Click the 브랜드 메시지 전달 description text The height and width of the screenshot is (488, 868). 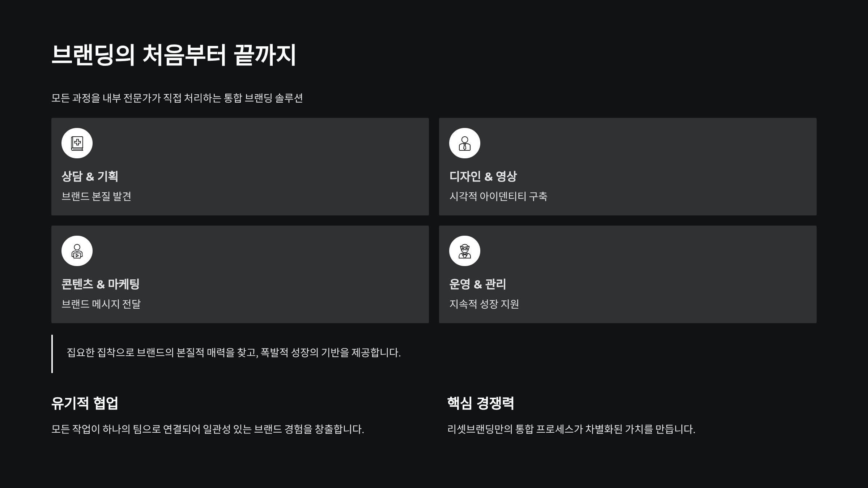101,304
